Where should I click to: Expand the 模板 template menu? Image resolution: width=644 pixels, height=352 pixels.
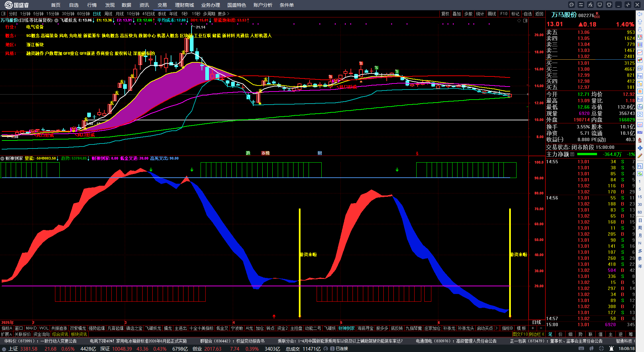521,328
